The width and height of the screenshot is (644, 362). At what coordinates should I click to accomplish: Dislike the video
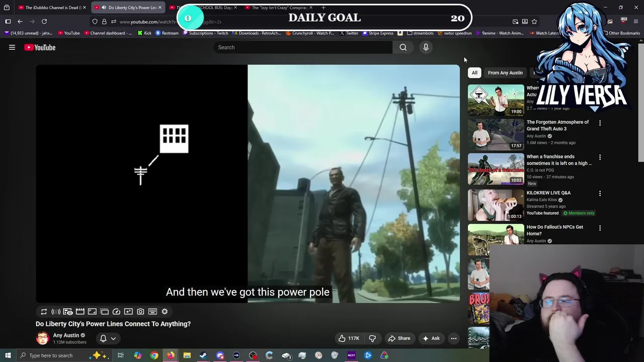(372, 338)
